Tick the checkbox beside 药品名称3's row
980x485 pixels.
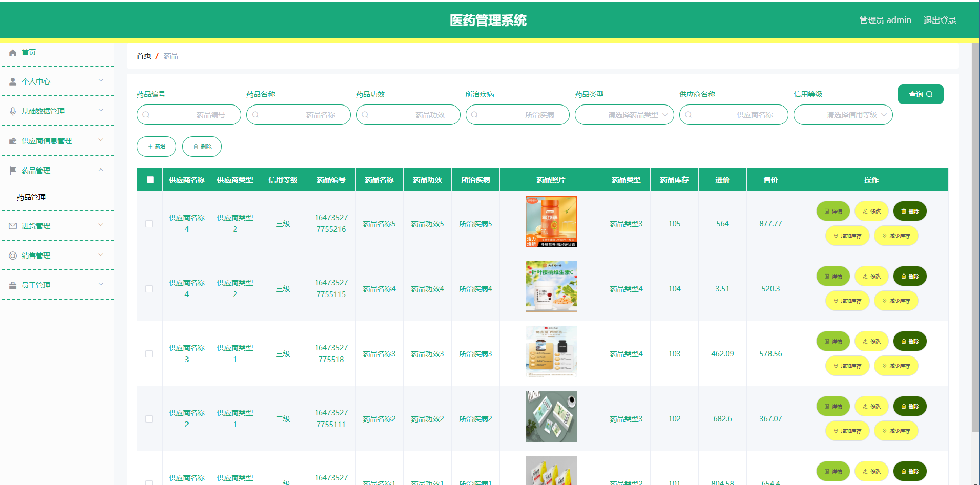[149, 353]
